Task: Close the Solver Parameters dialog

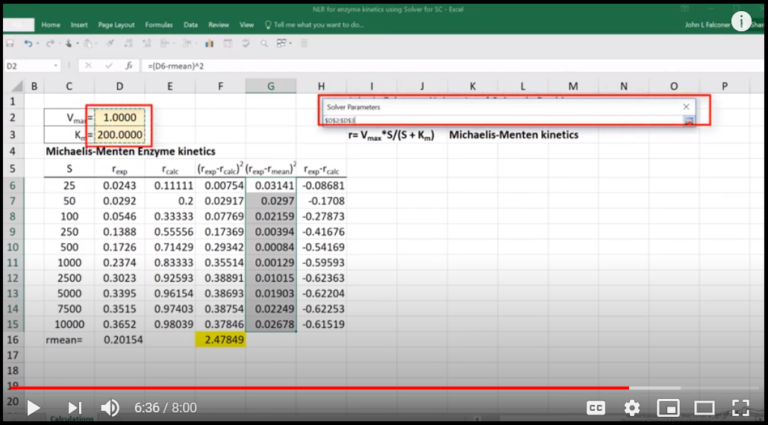Action: (686, 106)
